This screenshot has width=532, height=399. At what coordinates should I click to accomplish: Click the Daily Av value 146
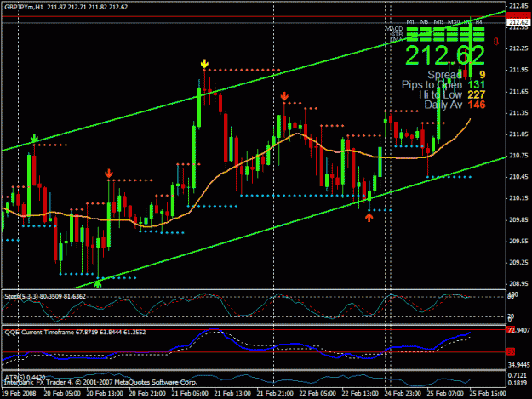pyautogui.click(x=477, y=105)
